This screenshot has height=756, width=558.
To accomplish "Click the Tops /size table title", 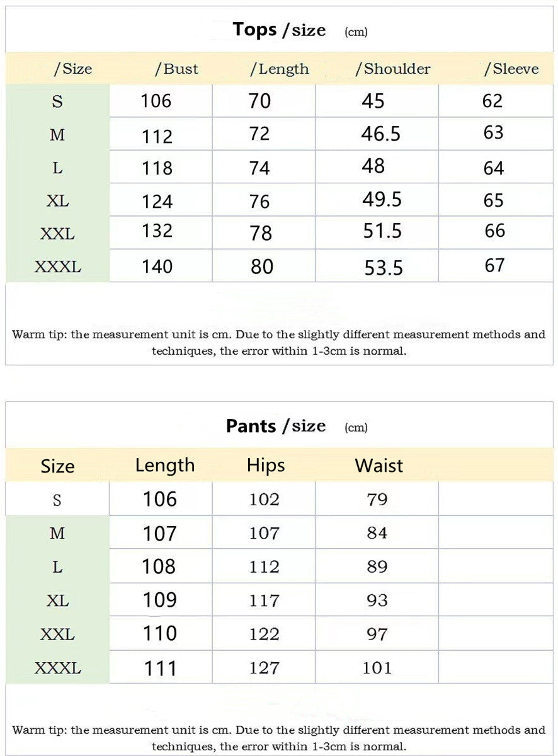I will pyautogui.click(x=279, y=30).
